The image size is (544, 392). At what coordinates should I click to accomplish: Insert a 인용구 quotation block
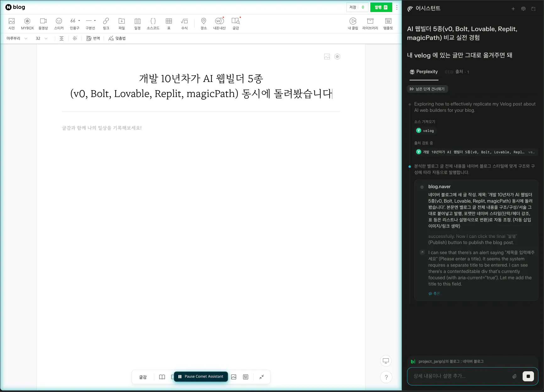tap(73, 24)
